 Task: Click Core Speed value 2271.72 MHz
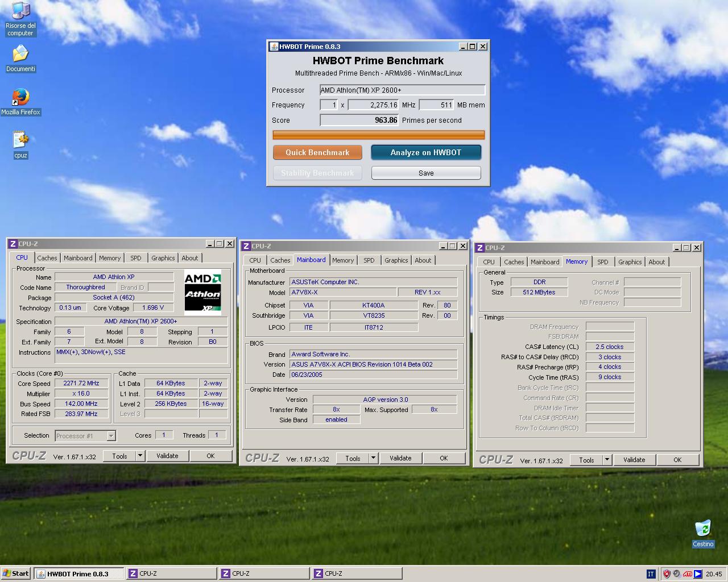tap(81, 383)
